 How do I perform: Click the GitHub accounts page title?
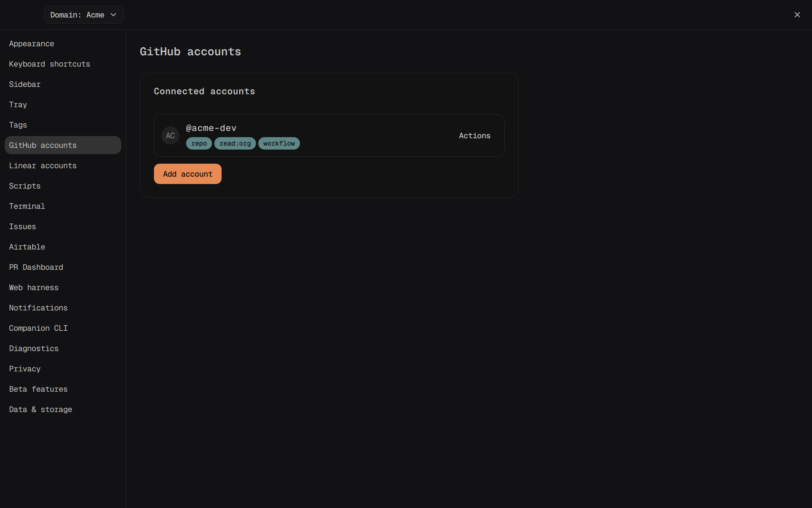point(190,52)
